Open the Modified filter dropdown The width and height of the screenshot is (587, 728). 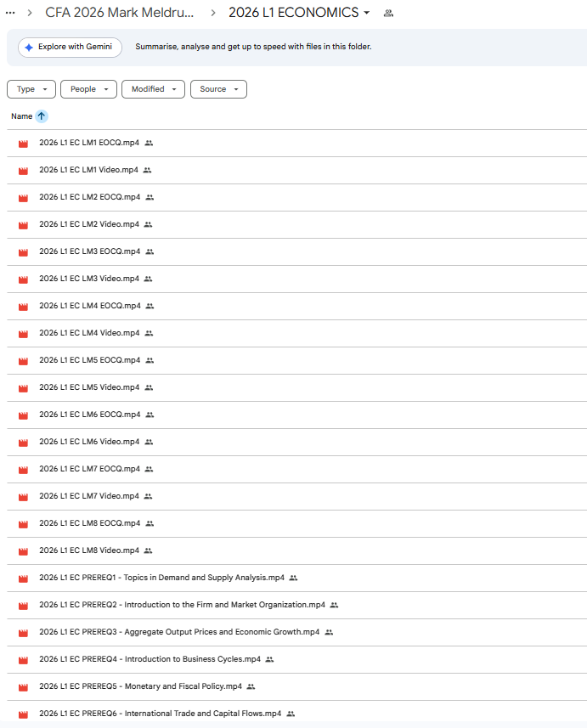[153, 89]
